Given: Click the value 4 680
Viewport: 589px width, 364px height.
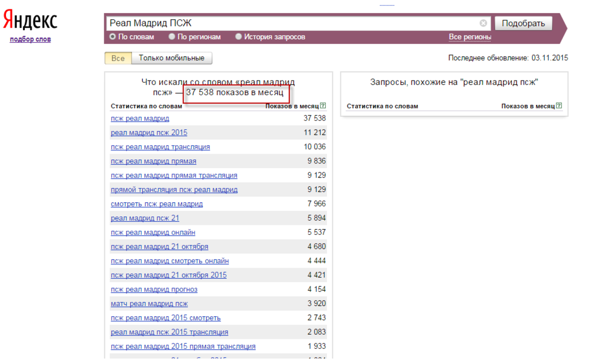Looking at the screenshot, I should pyautogui.click(x=317, y=246).
